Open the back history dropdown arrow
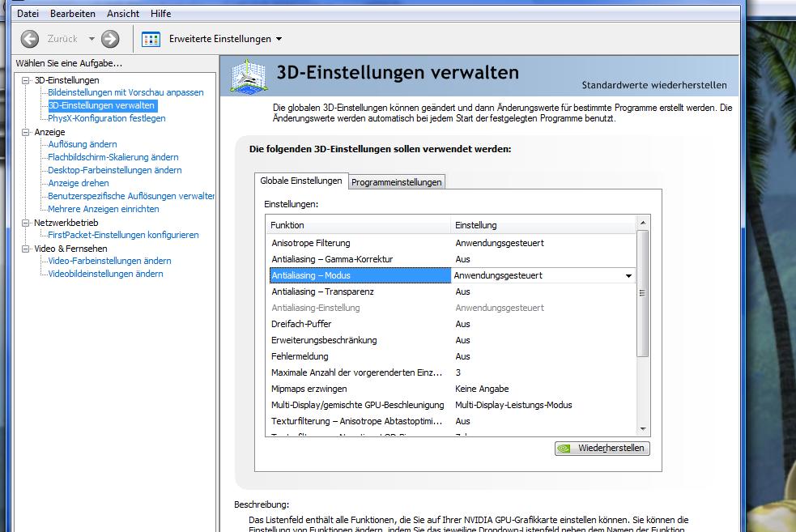 tap(92, 39)
